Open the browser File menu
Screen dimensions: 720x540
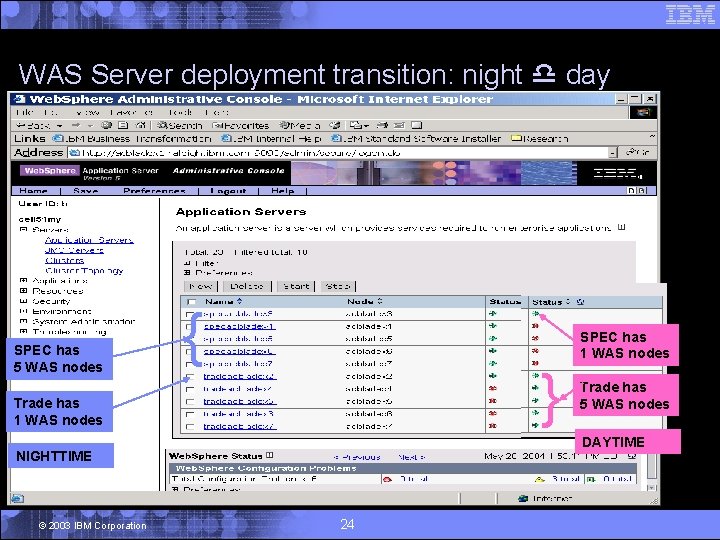click(22, 112)
